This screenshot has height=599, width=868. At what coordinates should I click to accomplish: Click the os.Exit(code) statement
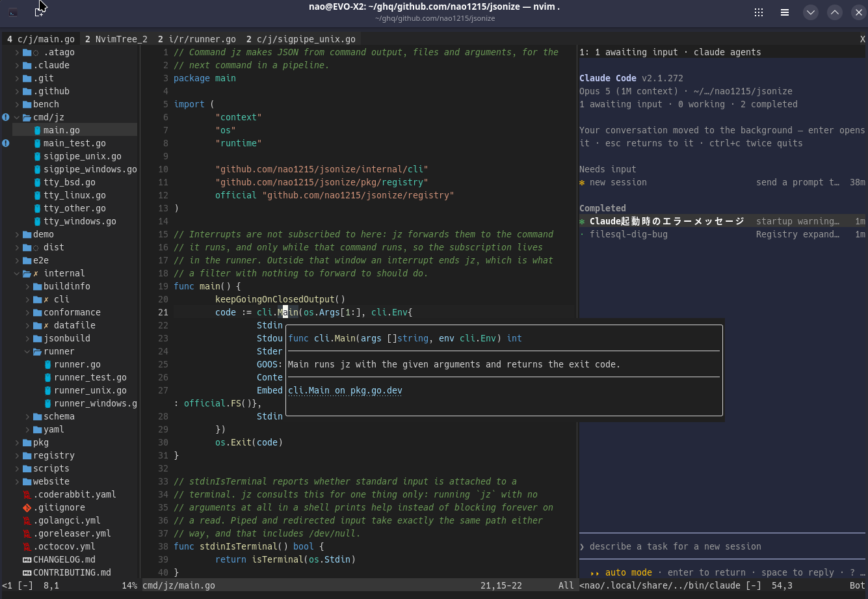[x=249, y=442]
